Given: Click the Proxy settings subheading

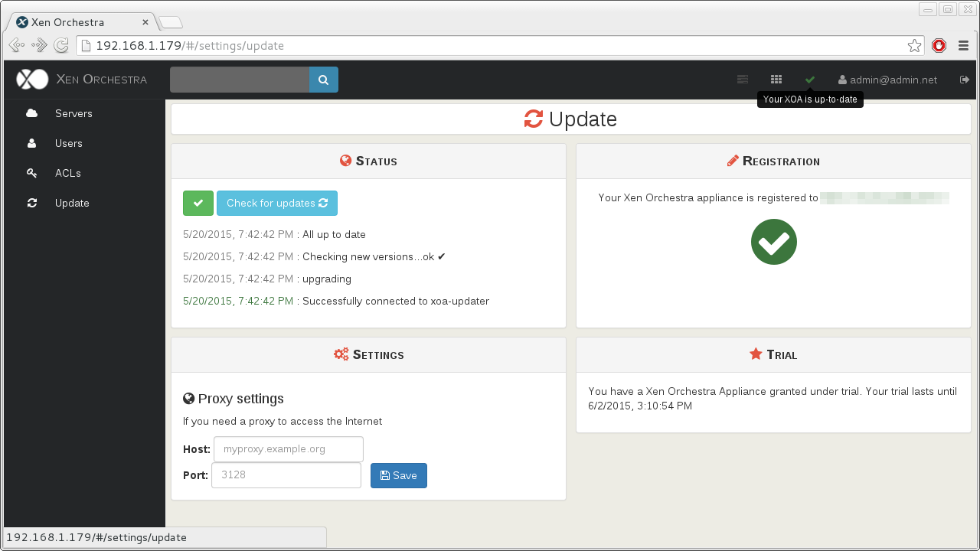Looking at the screenshot, I should 234,399.
